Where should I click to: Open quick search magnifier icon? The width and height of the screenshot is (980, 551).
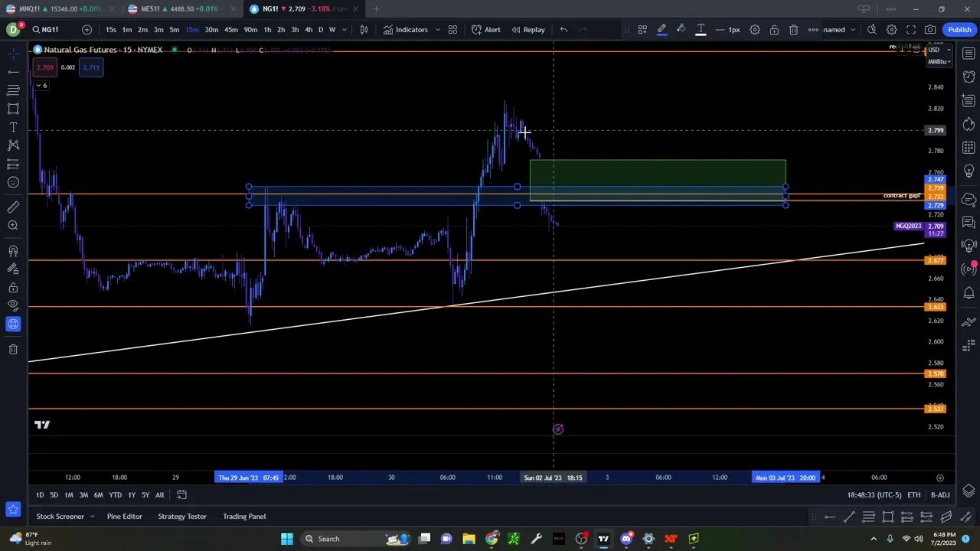click(871, 30)
